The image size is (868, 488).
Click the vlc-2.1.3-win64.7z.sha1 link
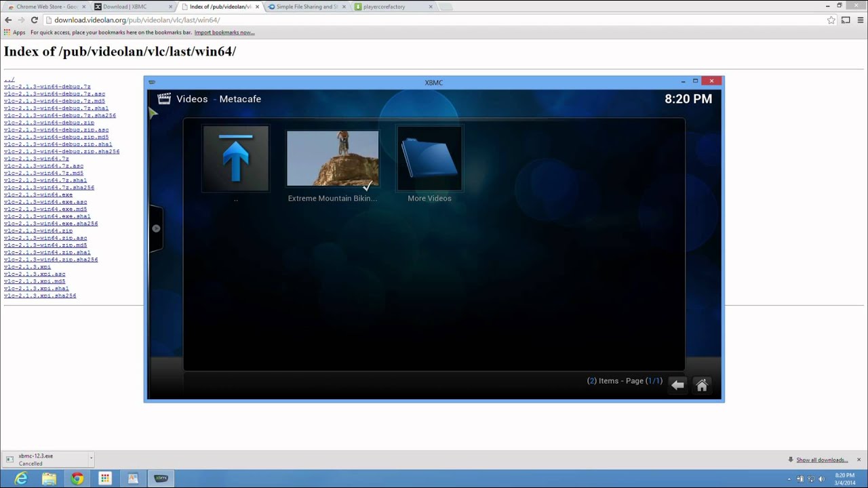click(x=45, y=180)
